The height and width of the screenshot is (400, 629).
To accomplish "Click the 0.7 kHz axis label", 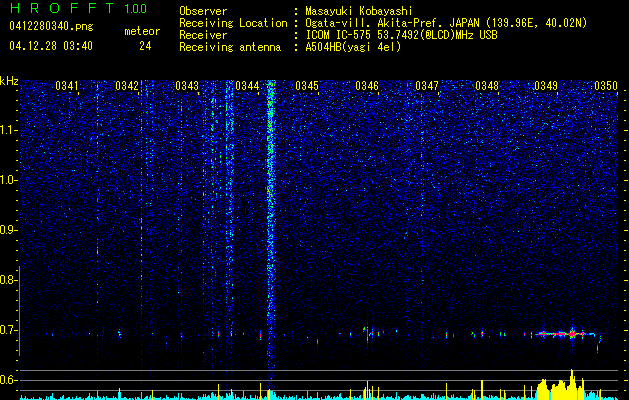I will (9, 330).
